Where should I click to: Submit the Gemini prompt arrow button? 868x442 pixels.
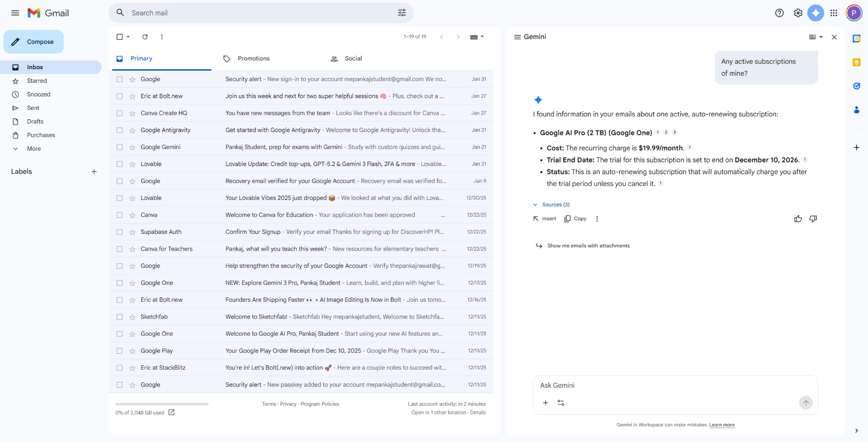(x=806, y=403)
